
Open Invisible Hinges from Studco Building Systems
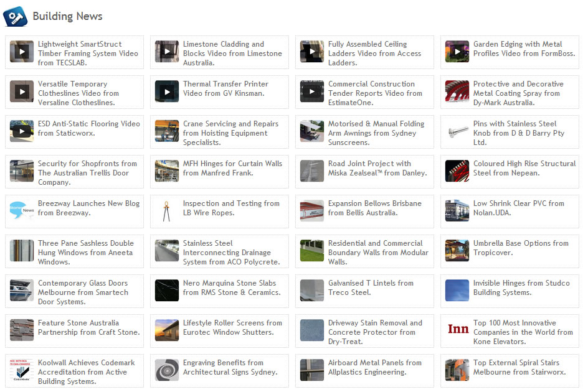(x=521, y=287)
